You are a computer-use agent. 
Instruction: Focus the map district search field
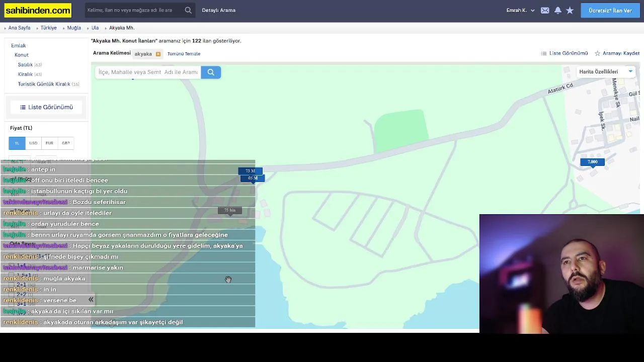click(x=148, y=72)
